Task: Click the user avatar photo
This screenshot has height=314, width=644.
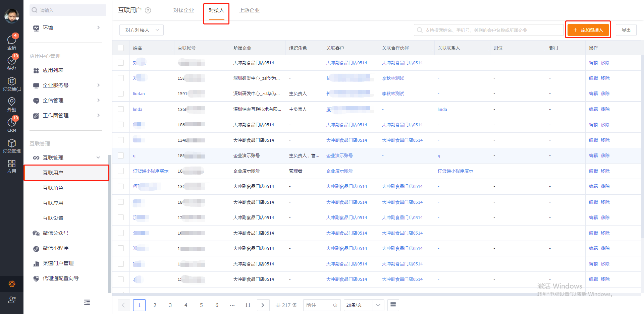Action: pyautogui.click(x=12, y=16)
